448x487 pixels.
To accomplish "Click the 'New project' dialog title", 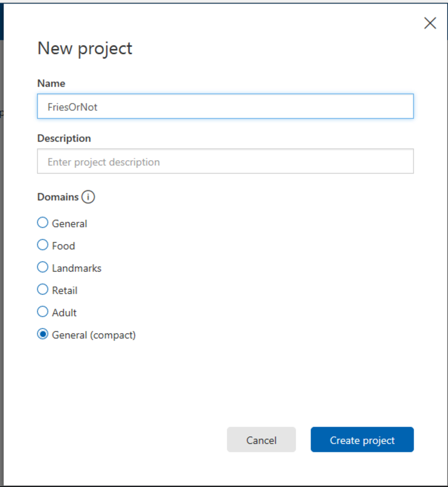I will tap(85, 48).
